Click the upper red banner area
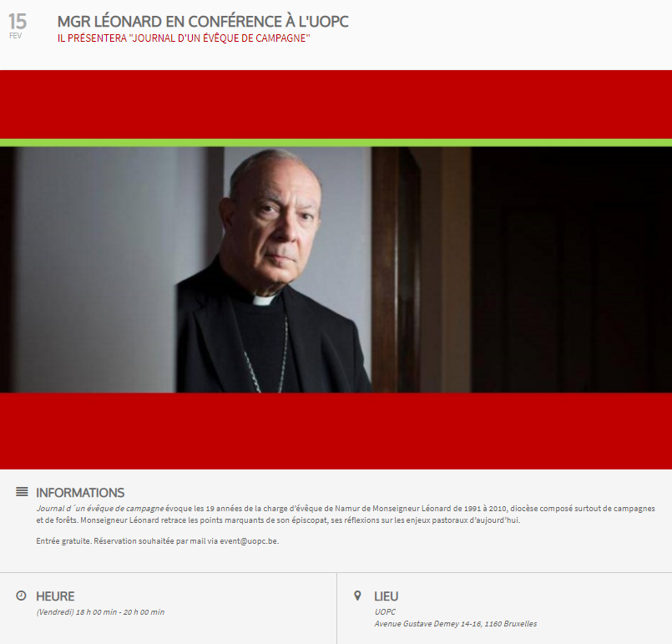This screenshot has height=644, width=672. [x=336, y=104]
